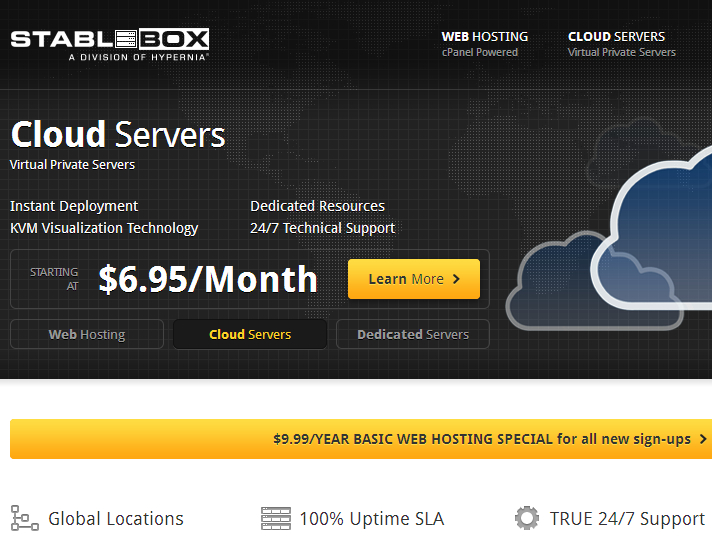The height and width of the screenshot is (540, 712).
Task: Click the StableBox logo
Action: (x=110, y=45)
